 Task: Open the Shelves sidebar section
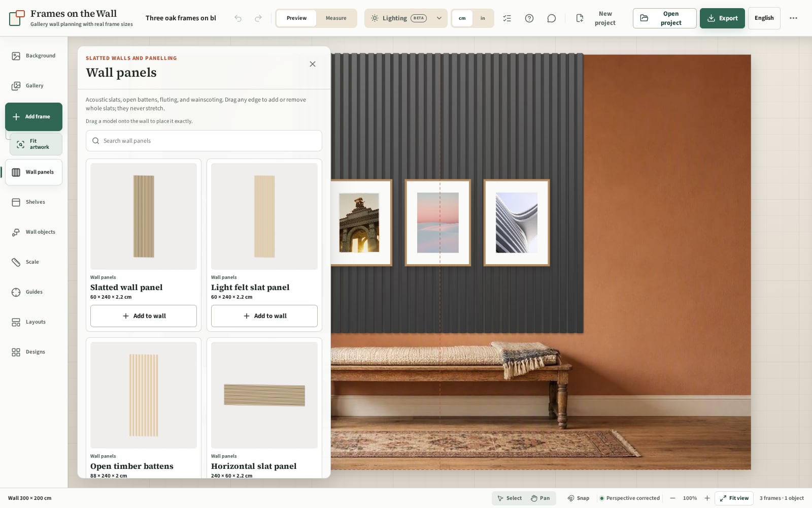[x=34, y=202]
